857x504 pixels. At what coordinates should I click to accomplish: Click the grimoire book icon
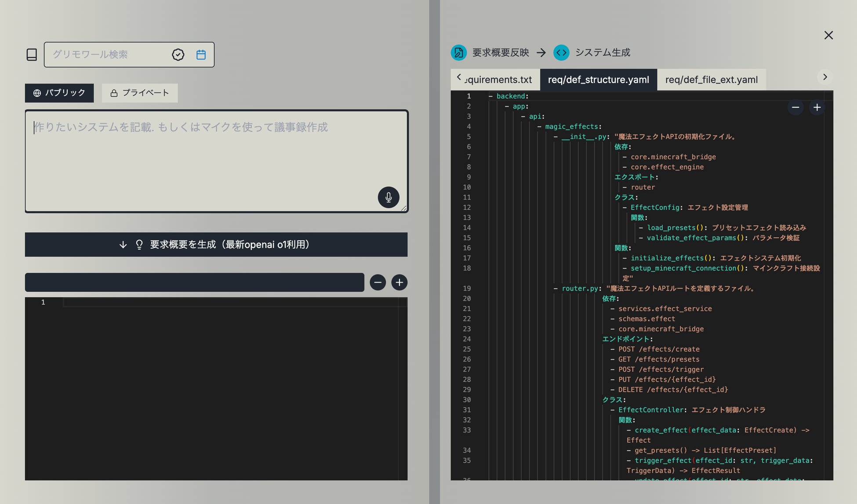32,54
